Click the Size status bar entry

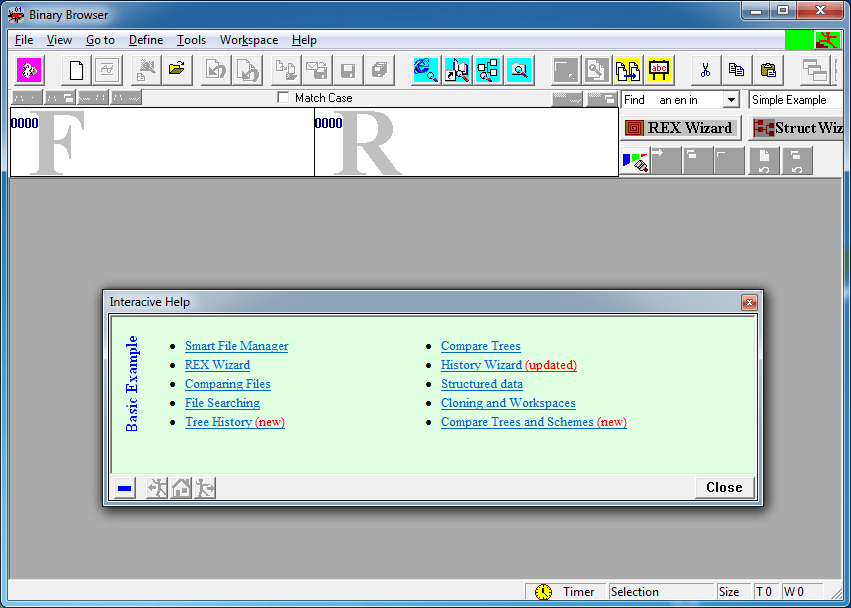734,592
